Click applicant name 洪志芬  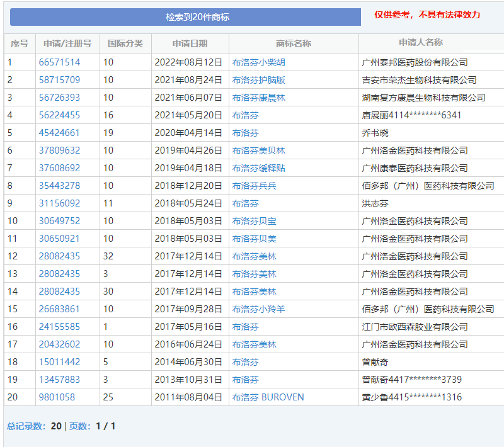[375, 203]
